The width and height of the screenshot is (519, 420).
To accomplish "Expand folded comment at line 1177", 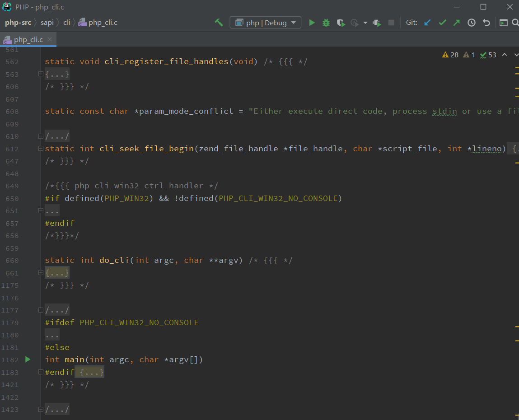I will 40,310.
